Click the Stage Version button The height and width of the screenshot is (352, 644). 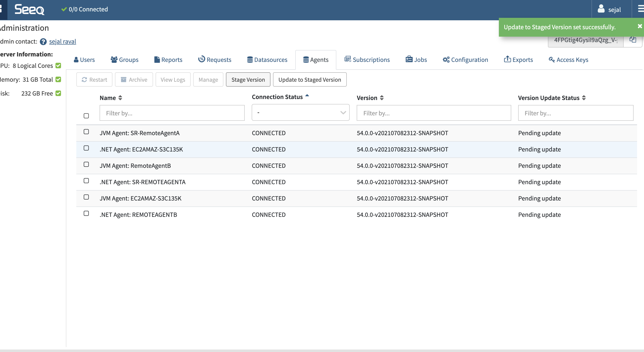pos(248,80)
